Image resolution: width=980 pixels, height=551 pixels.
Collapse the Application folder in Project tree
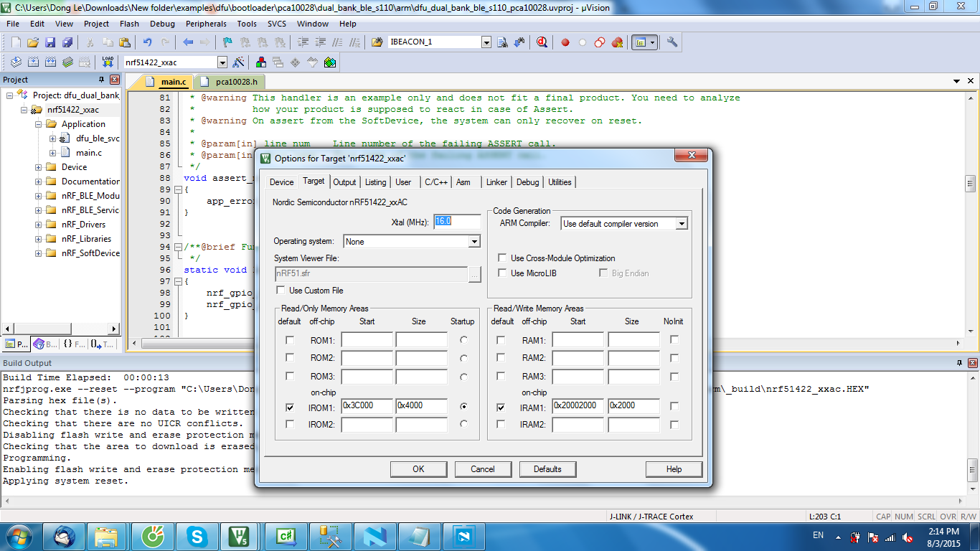click(x=39, y=124)
